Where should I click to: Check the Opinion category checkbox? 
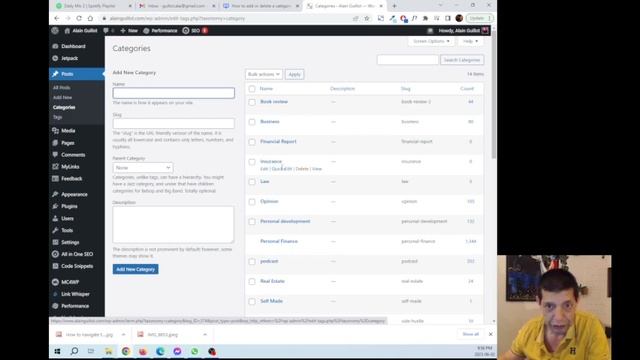coord(252,202)
